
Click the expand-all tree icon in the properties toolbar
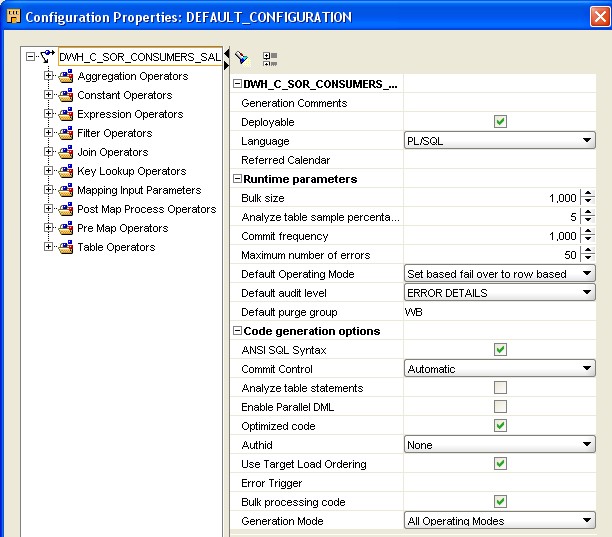point(269,58)
